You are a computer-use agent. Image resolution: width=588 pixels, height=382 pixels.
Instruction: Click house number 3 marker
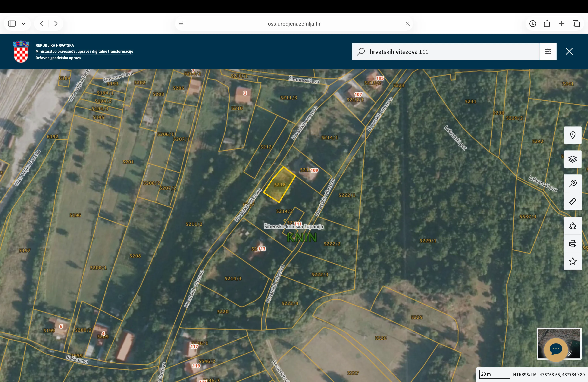pyautogui.click(x=245, y=93)
